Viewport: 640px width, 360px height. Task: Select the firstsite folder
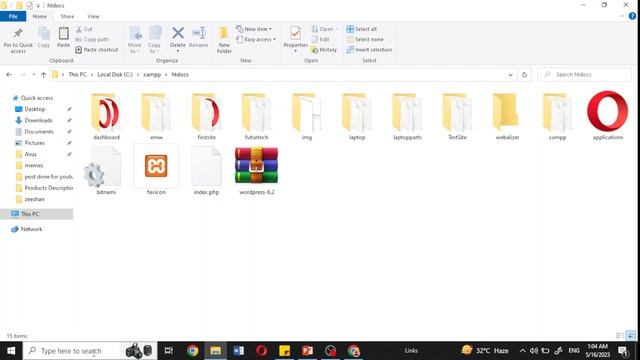coord(207,116)
